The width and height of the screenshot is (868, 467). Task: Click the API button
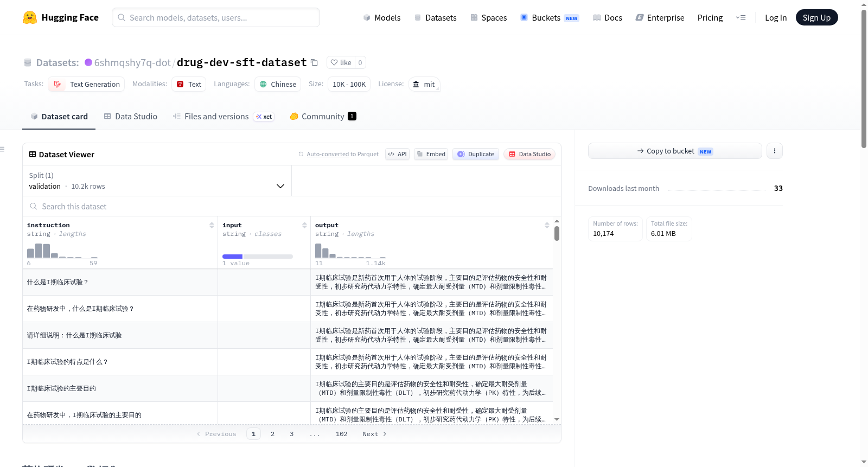397,154
